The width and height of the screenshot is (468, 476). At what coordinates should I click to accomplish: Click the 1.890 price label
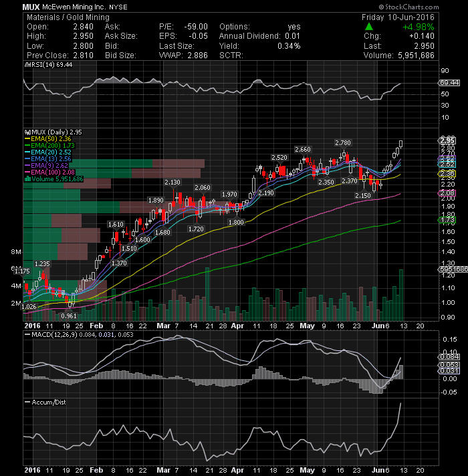[156, 201]
